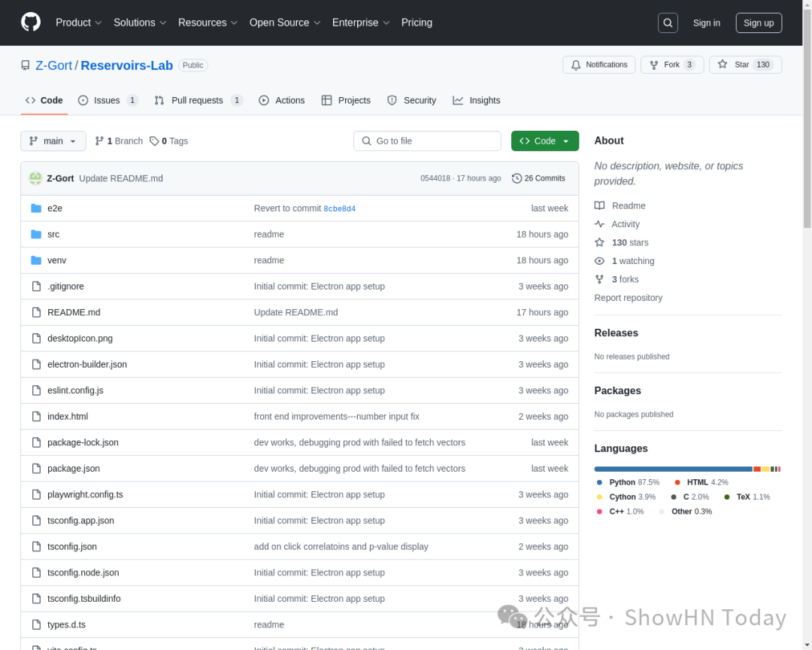Switch to the Pull requests tab
Image resolution: width=812 pixels, height=650 pixels.
[x=198, y=100]
